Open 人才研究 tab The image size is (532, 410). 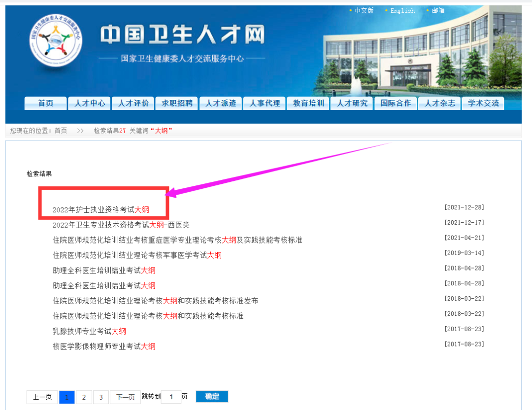(x=352, y=103)
